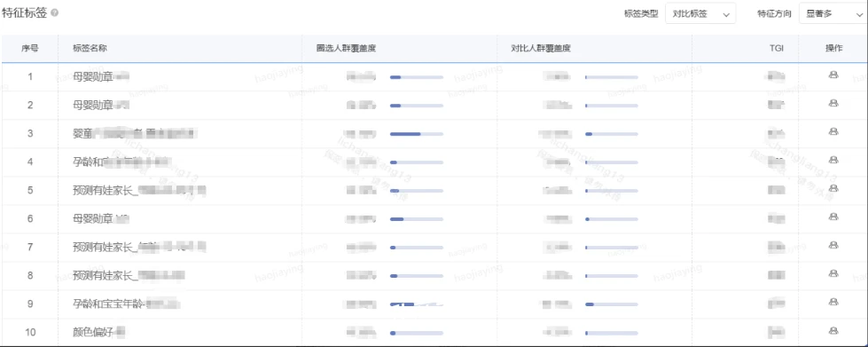Click the action icon in row 4
The height and width of the screenshot is (347, 868).
833,161
